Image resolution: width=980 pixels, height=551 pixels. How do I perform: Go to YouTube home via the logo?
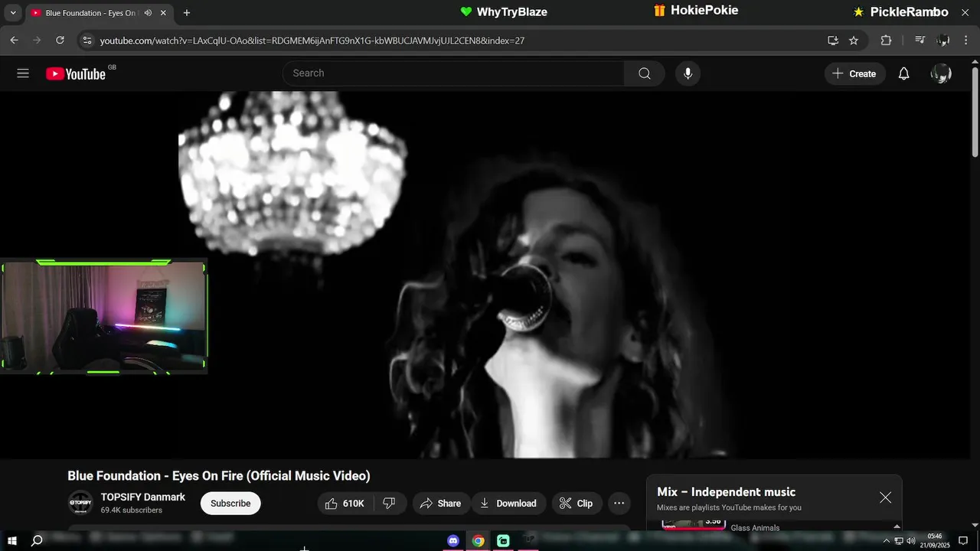click(76, 73)
